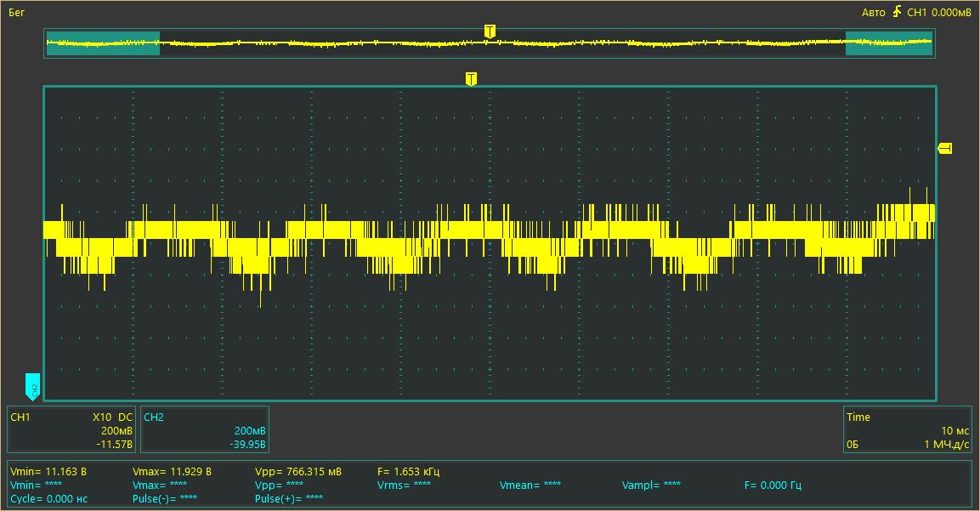Select the Vmax 11.929 В measurement

point(172,472)
